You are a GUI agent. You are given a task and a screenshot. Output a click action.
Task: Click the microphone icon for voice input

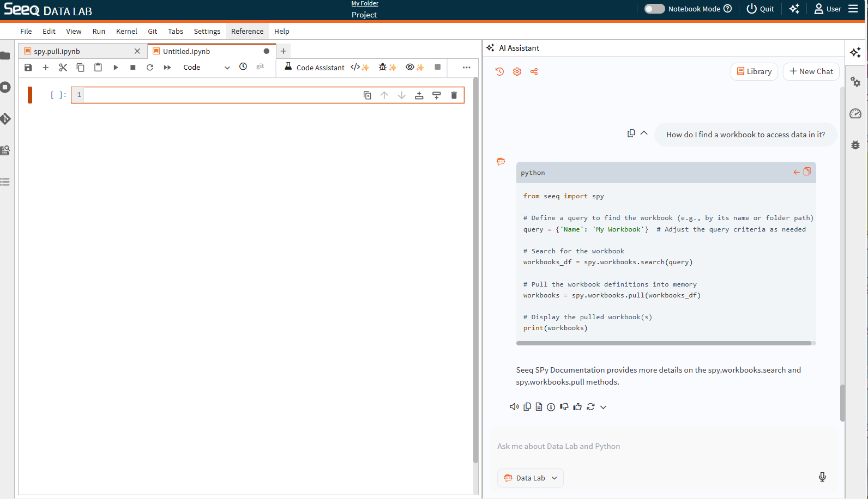tap(822, 477)
